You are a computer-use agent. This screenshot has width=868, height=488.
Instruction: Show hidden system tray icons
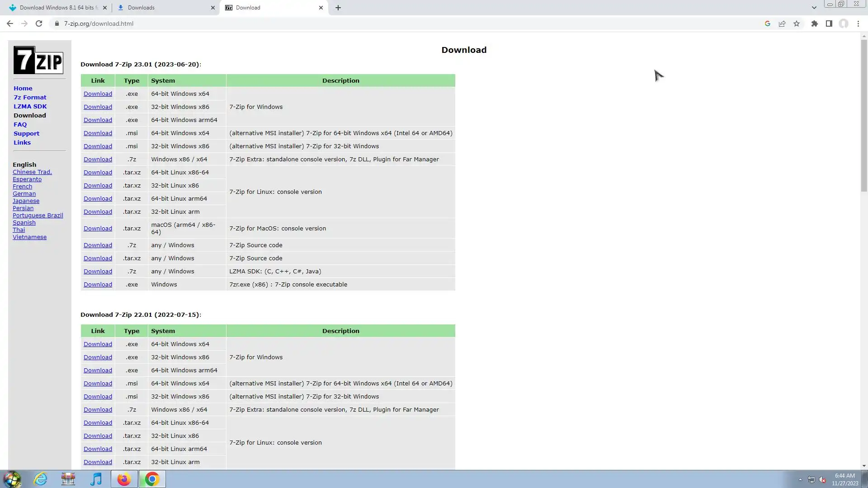(x=800, y=479)
